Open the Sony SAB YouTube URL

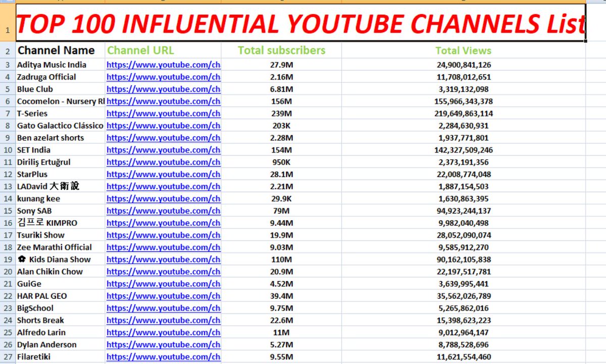coord(164,211)
